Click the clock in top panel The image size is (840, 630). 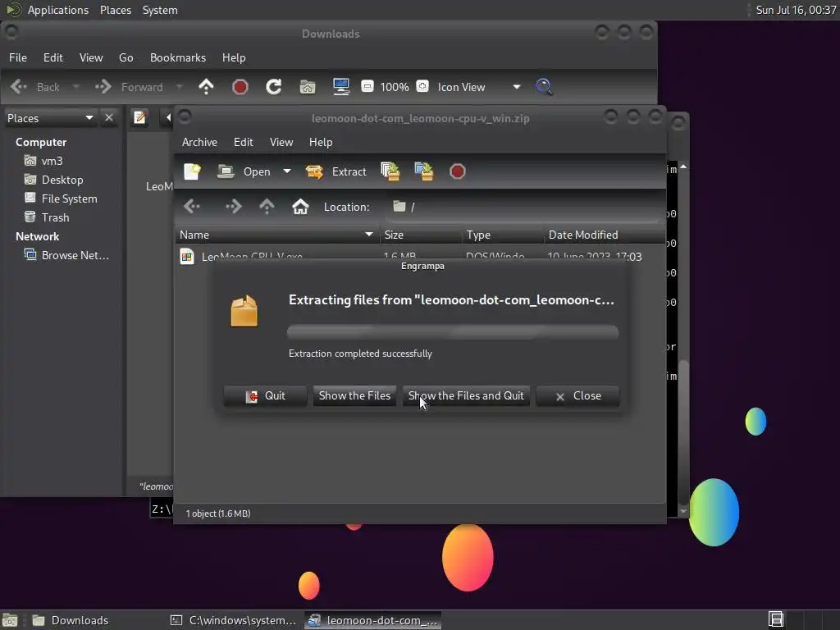tap(795, 10)
